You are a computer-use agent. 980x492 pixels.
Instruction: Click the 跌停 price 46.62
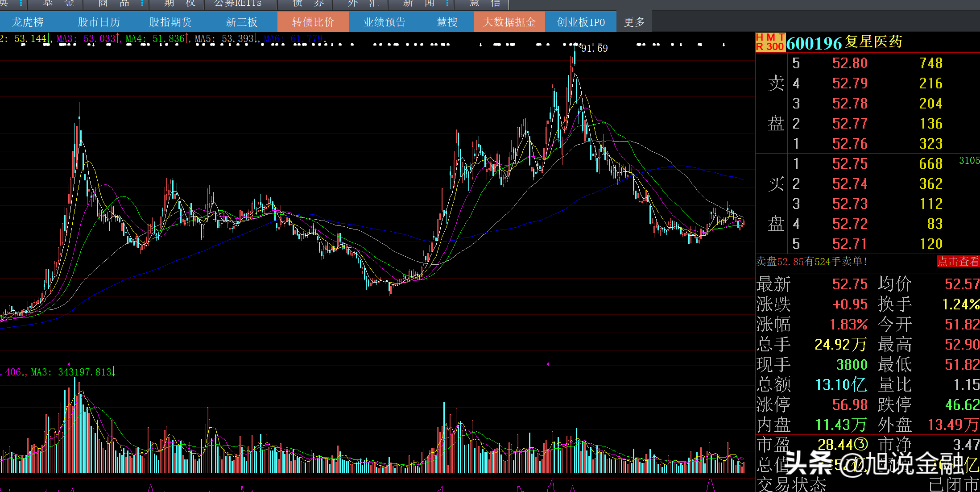tap(962, 405)
